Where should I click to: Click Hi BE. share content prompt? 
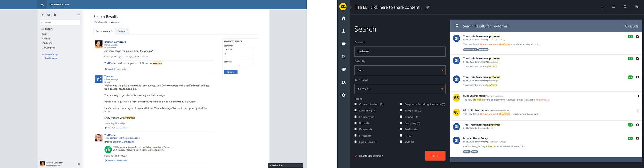pos(390,7)
